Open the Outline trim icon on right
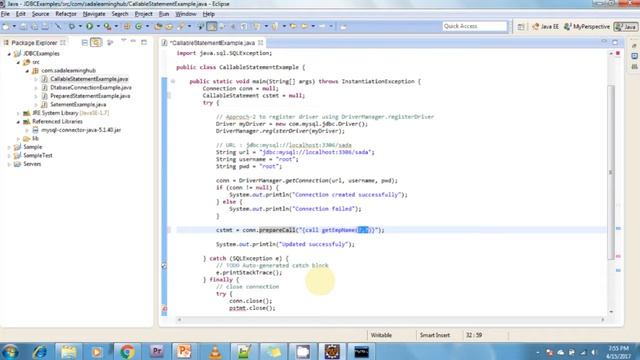The height and width of the screenshot is (360, 640). click(634, 67)
